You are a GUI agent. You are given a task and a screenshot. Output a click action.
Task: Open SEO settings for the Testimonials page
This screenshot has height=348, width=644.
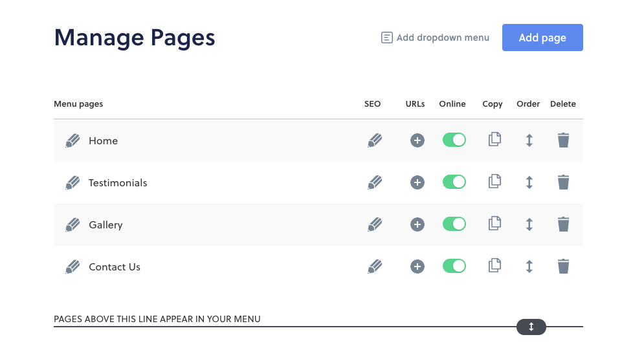pos(375,182)
